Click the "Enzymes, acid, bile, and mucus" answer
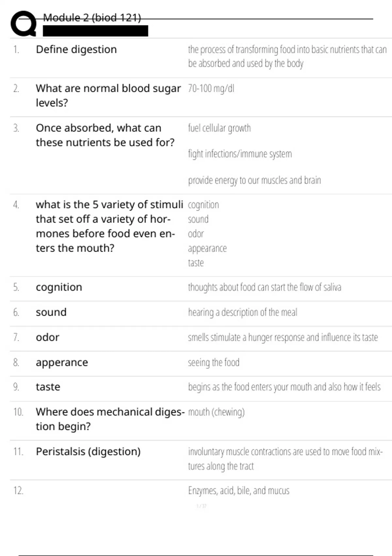Viewport: 392px width, 556px height. [238, 491]
